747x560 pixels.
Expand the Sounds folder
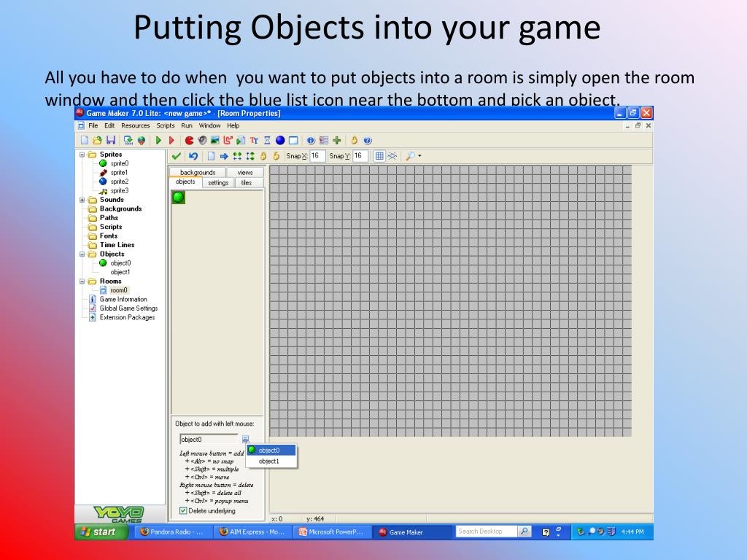point(82,200)
